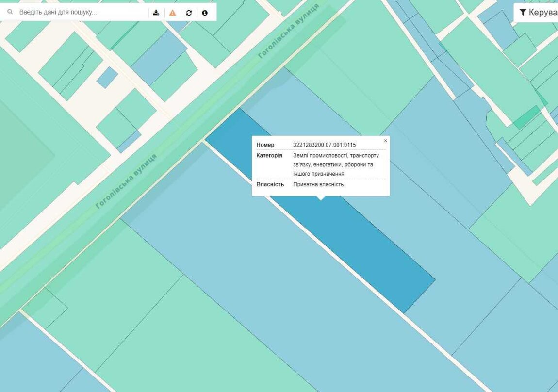Viewport: 558px width, 392px height.
Task: Open the Керува layer control button
Action: pos(538,13)
